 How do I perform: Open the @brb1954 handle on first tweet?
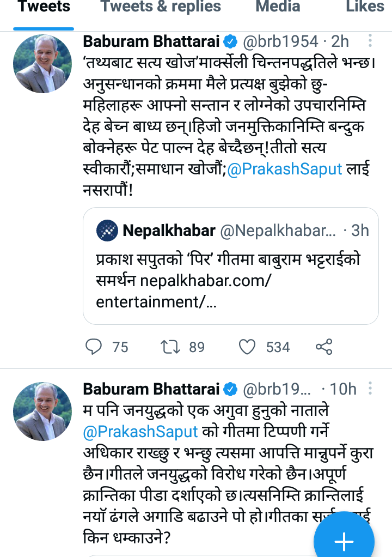(280, 41)
